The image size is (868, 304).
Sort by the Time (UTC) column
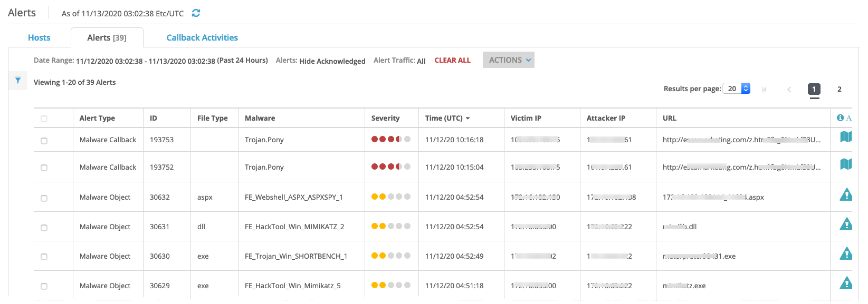point(447,118)
